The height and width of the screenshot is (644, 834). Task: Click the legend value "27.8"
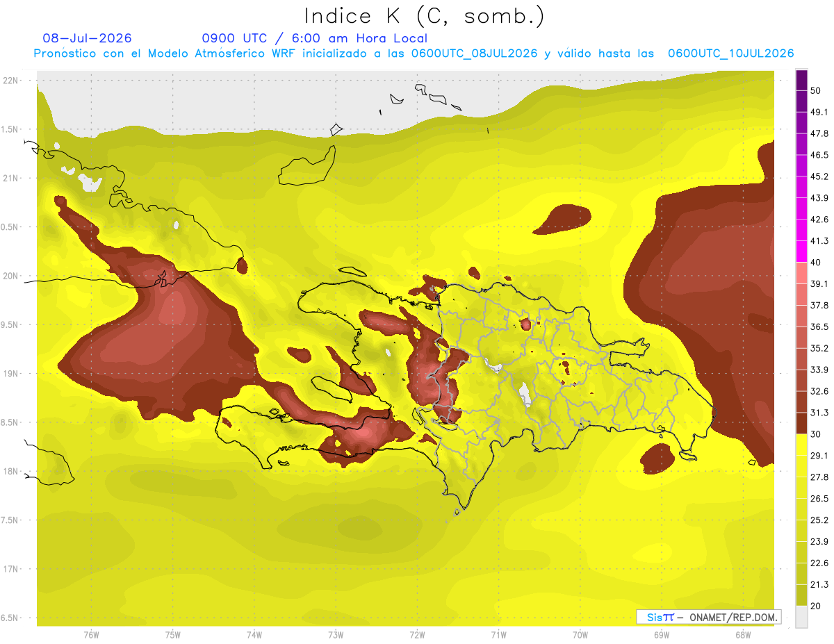point(819,477)
